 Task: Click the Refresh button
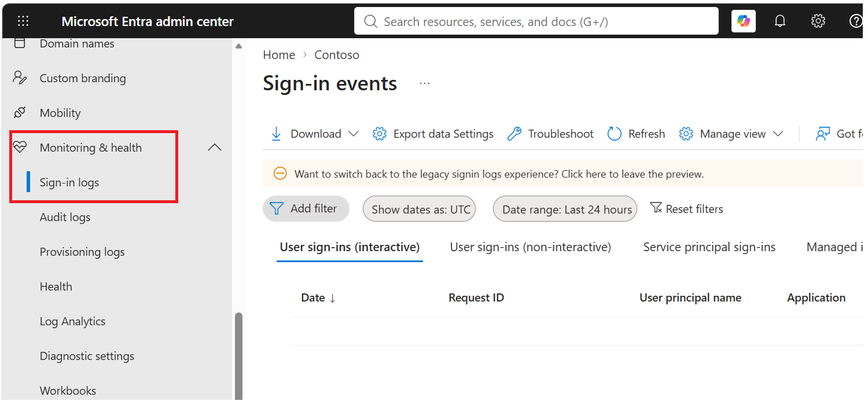[637, 134]
